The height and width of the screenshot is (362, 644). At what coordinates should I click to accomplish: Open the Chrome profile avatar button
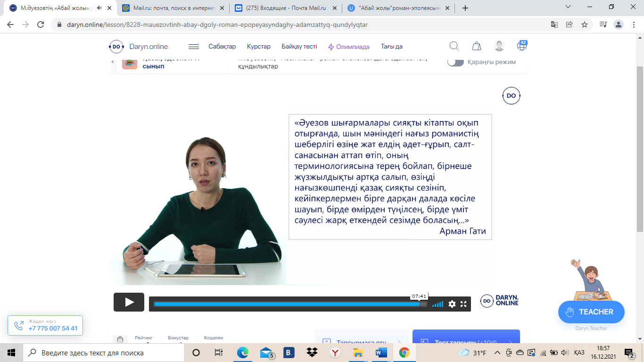(618, 25)
